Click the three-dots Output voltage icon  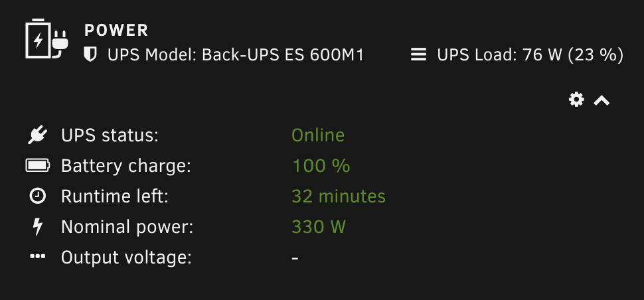38,257
